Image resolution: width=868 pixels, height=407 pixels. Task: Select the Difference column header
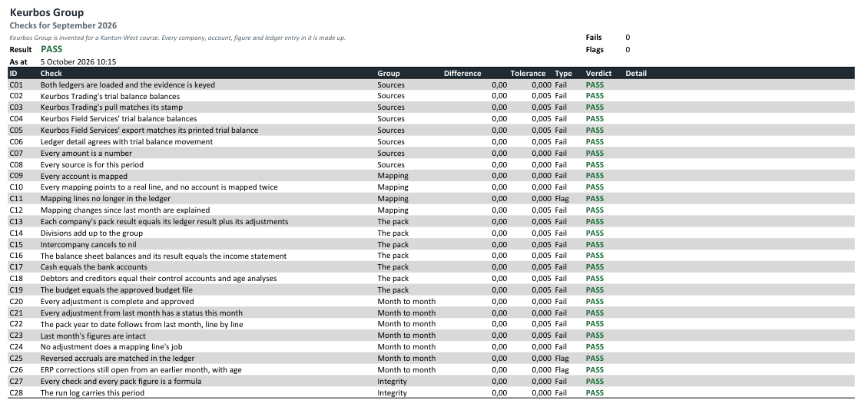[x=462, y=73]
